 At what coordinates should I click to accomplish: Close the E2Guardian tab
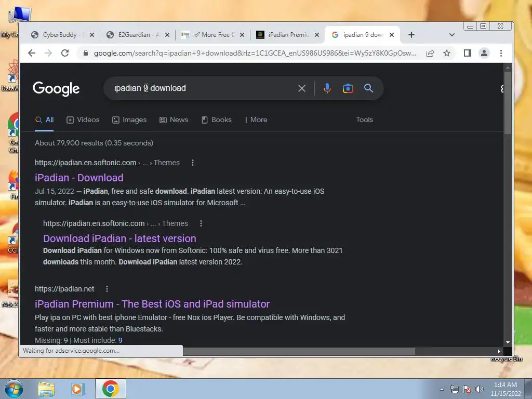tap(167, 35)
